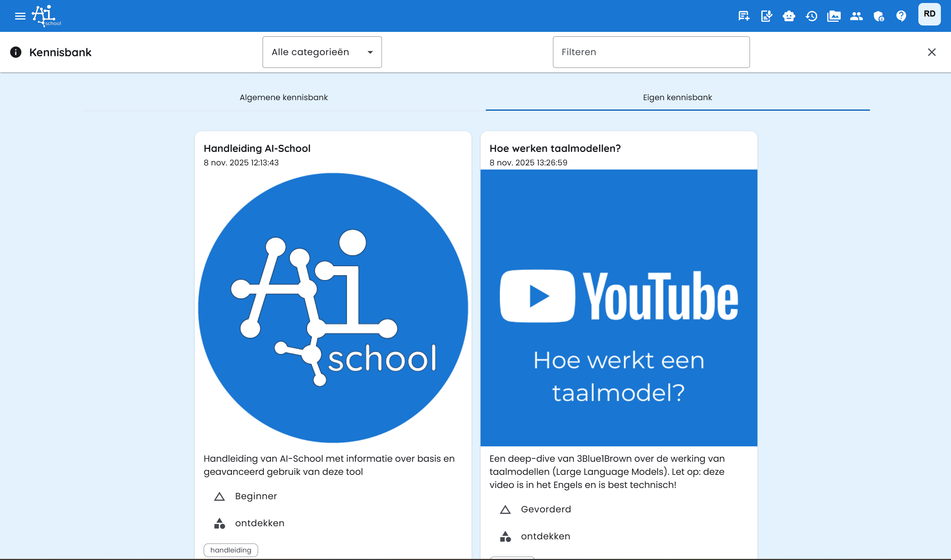Switch to the Algemene kennisbank tab

click(x=283, y=97)
